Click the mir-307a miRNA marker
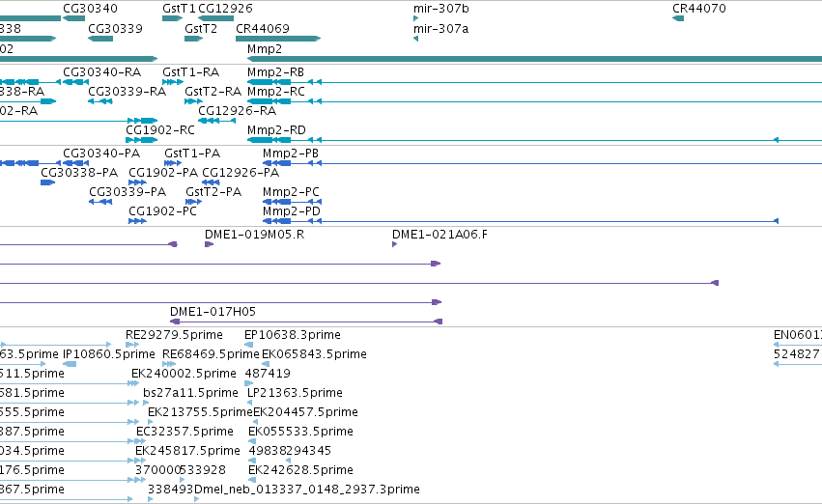Viewport: 822px width, 504px height. pos(415,39)
